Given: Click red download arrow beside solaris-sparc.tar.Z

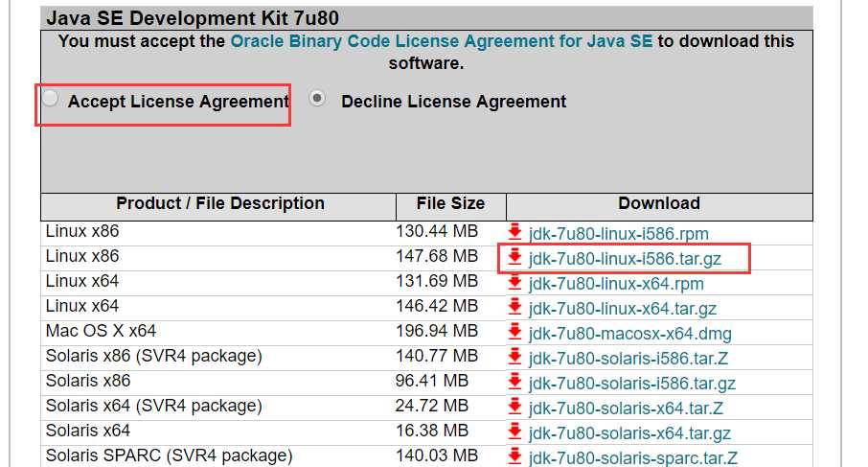Looking at the screenshot, I should (514, 455).
